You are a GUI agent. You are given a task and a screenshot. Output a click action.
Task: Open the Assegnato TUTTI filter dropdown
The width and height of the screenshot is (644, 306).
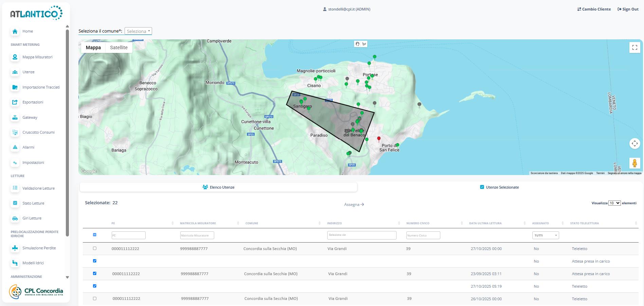point(545,235)
